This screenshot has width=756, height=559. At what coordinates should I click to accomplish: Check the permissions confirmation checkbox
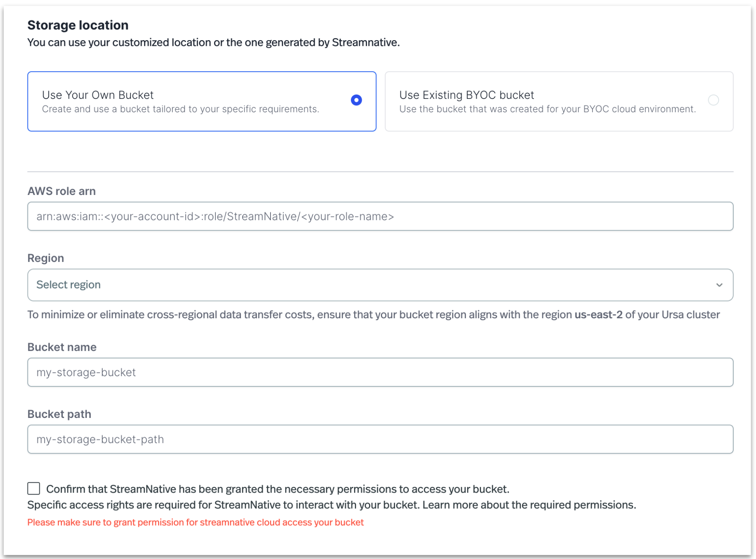[33, 488]
